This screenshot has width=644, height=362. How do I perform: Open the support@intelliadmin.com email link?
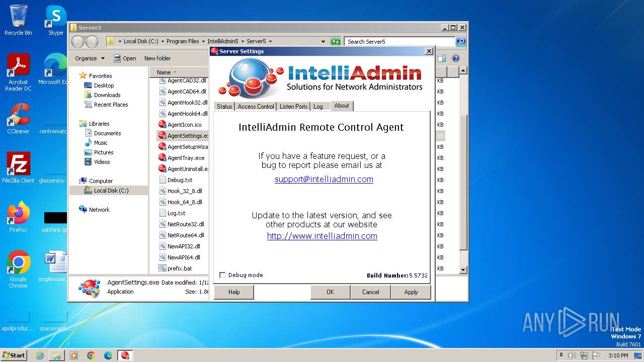pos(324,179)
